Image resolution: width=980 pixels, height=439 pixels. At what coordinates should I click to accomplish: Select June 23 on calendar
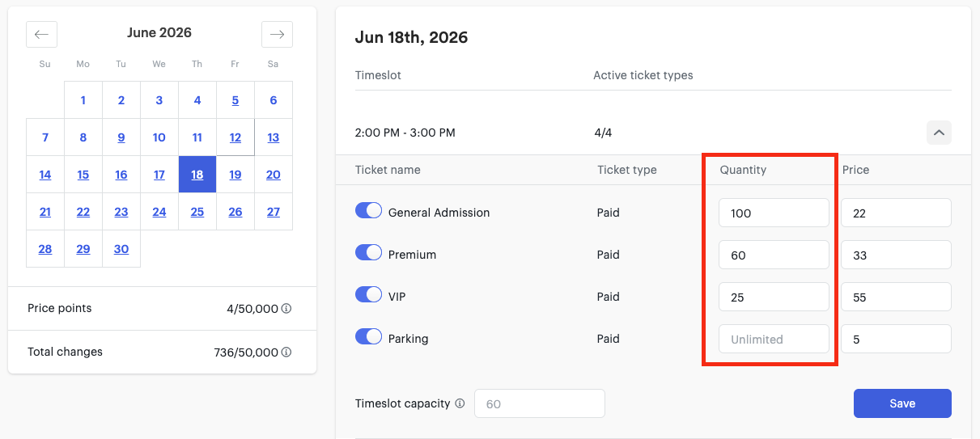[121, 212]
